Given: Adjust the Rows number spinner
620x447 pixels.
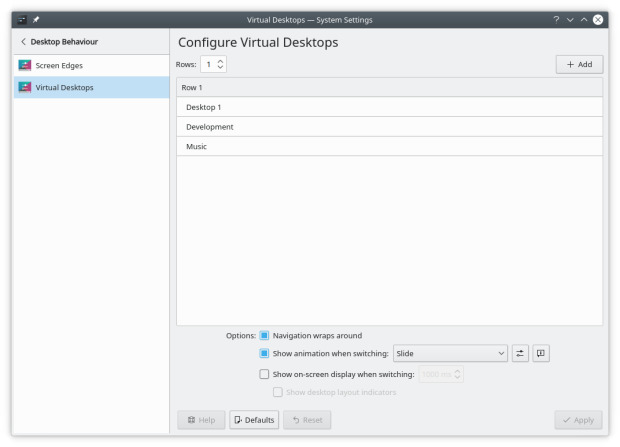Looking at the screenshot, I should tap(214, 64).
